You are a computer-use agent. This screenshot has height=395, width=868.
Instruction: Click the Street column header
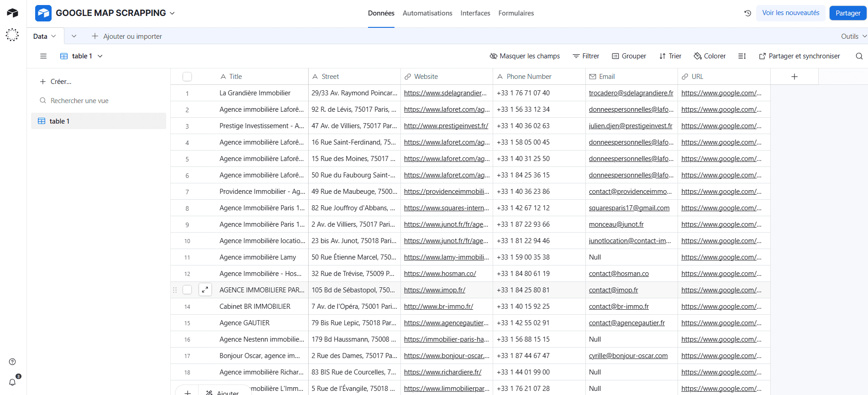point(355,77)
